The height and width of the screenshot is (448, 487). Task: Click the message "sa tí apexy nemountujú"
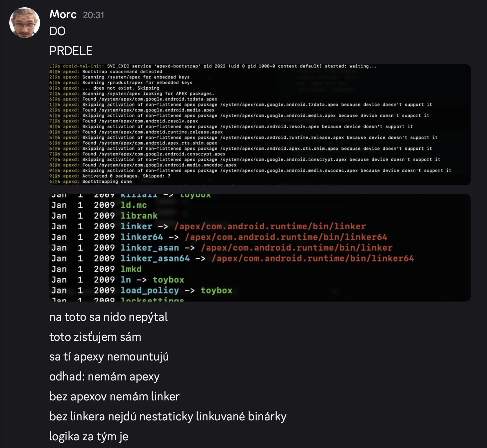tap(109, 356)
